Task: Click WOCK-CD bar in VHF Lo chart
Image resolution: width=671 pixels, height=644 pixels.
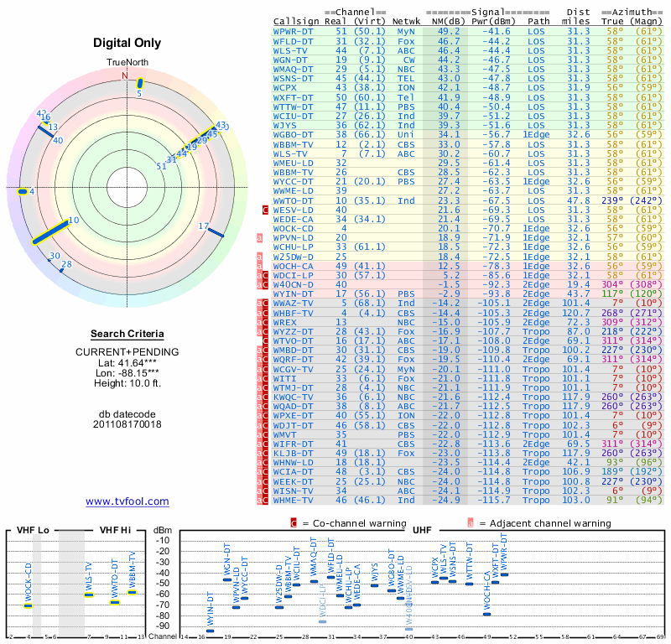Action: point(28,605)
